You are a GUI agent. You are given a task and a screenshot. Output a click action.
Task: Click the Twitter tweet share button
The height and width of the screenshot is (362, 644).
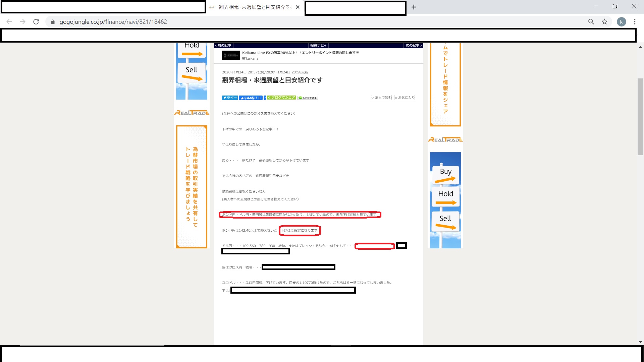tap(230, 98)
